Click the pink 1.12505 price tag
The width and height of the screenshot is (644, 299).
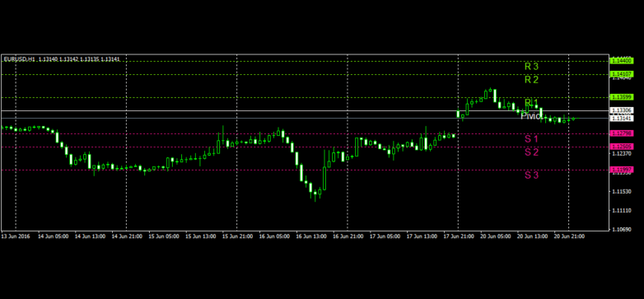(x=623, y=147)
